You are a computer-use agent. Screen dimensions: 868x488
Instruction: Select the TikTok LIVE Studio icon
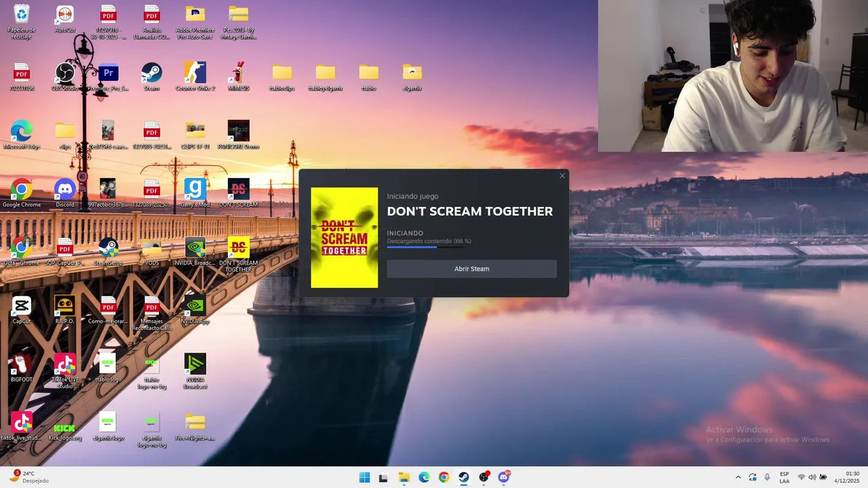pyautogui.click(x=65, y=371)
